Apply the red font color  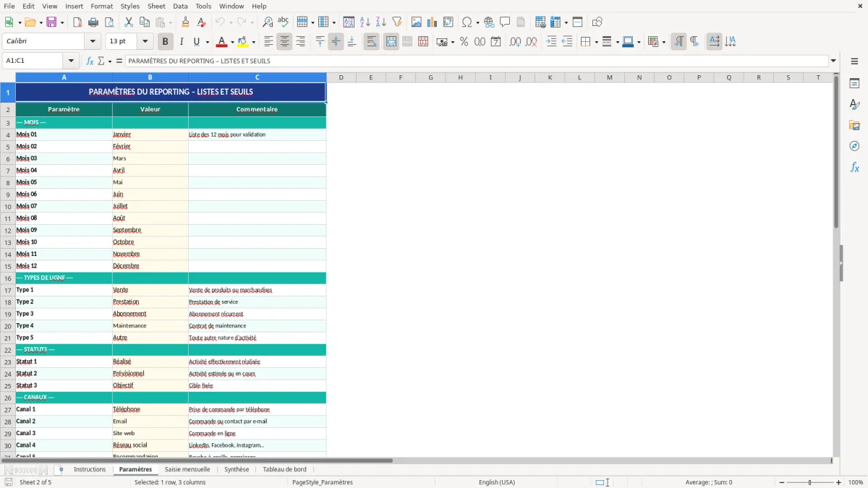coord(222,42)
